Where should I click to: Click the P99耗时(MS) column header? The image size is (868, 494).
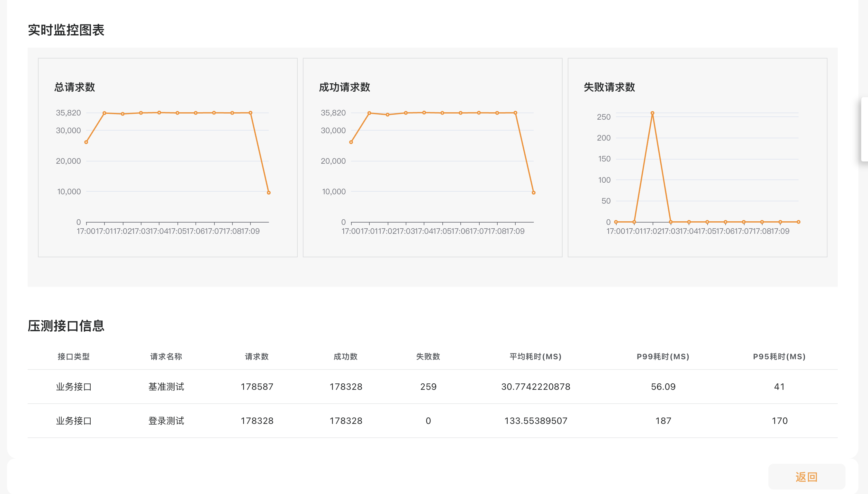[663, 357]
